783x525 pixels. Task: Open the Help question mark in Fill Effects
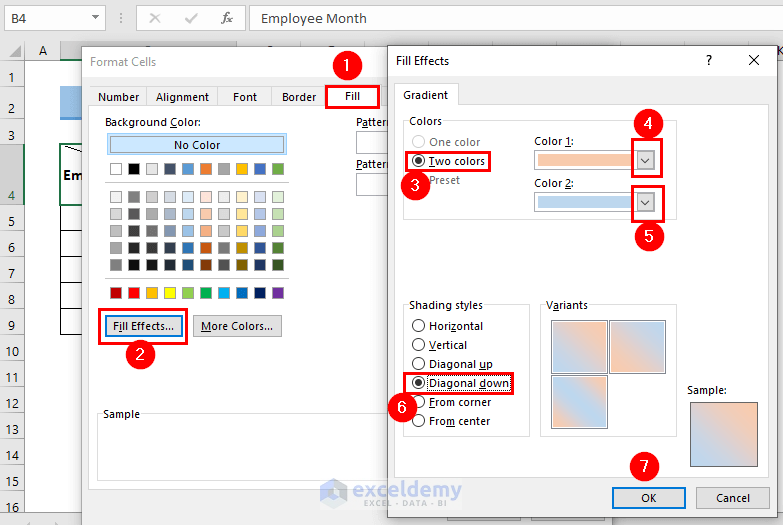pyautogui.click(x=709, y=60)
